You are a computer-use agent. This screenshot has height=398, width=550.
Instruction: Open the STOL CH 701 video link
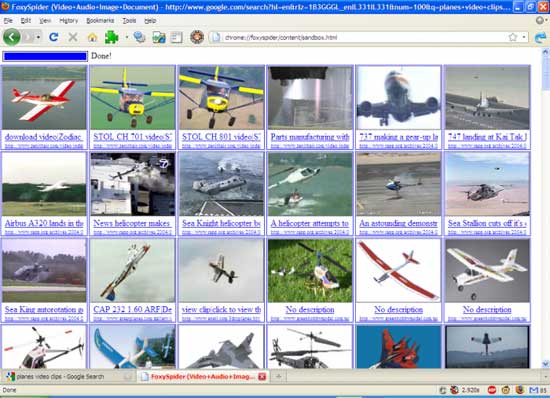point(133,137)
